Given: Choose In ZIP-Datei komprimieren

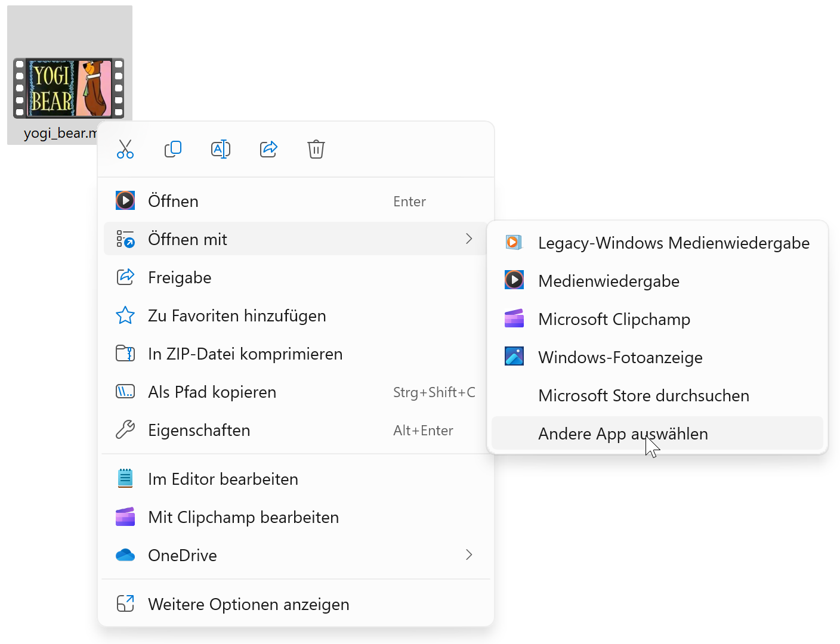Looking at the screenshot, I should pyautogui.click(x=245, y=354).
